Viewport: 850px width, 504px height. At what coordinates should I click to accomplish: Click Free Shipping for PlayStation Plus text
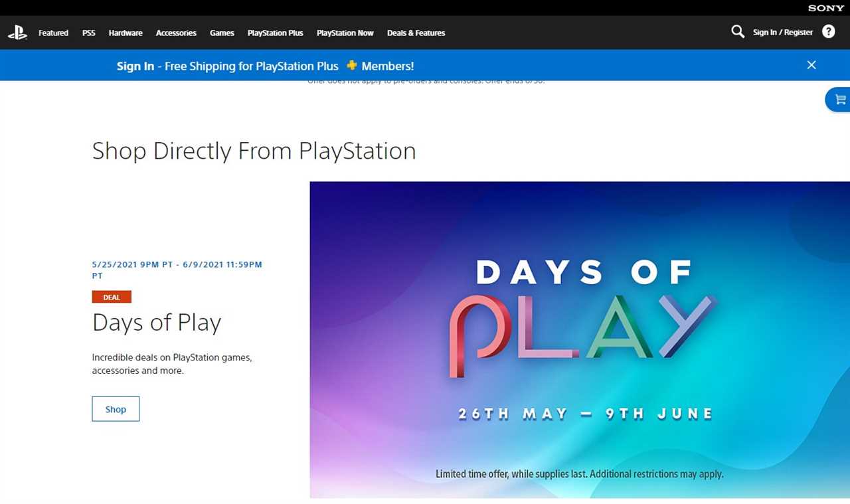pyautogui.click(x=252, y=66)
